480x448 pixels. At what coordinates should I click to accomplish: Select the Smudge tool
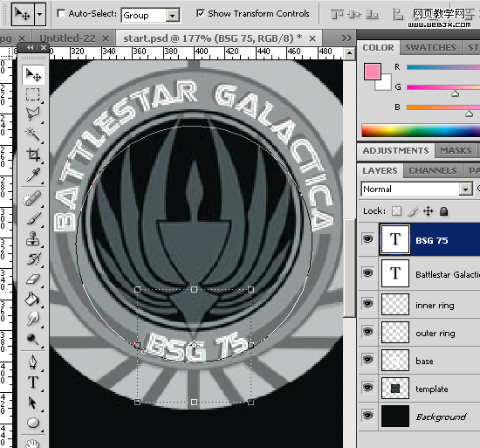pyautogui.click(x=33, y=319)
